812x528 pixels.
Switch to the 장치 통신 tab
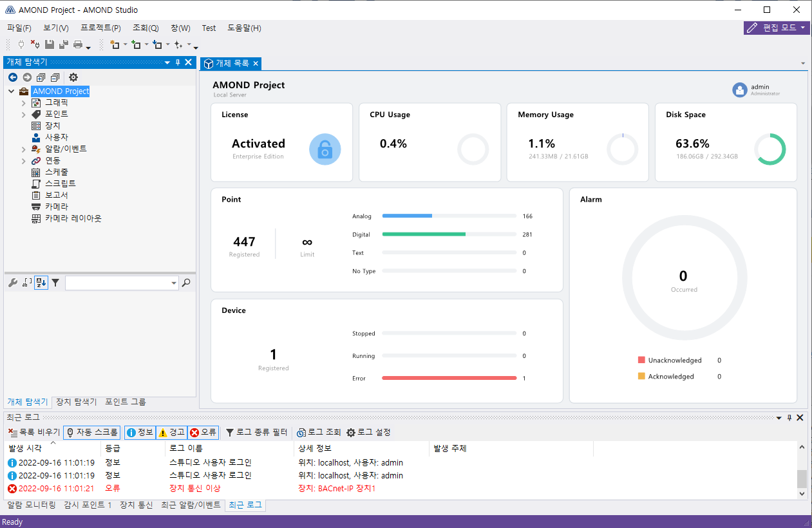pyautogui.click(x=136, y=505)
